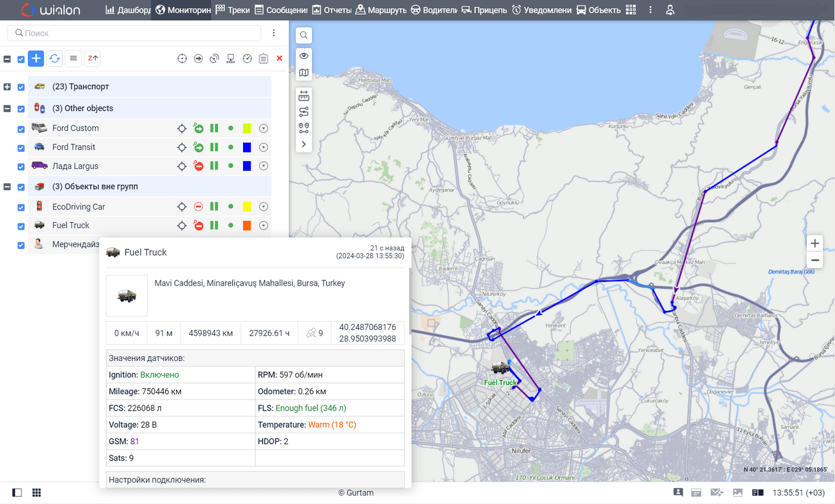Open the map layers icon

point(303,73)
